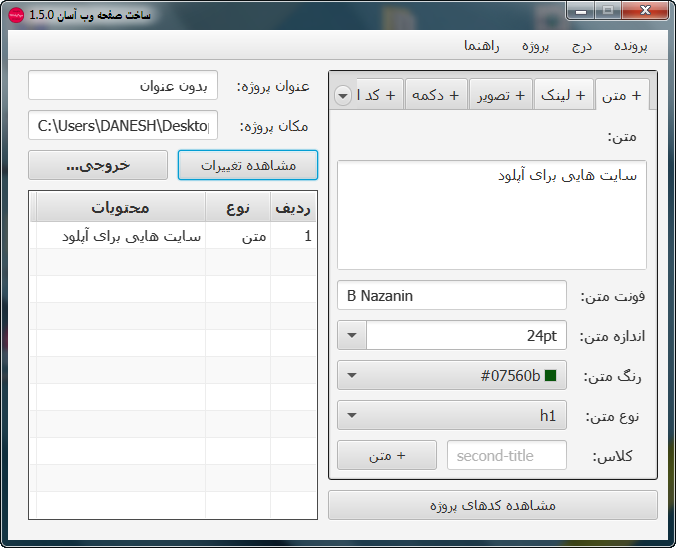Viewport: 676px width, 548px height.
Task: Open the درج menu
Action: (582, 46)
